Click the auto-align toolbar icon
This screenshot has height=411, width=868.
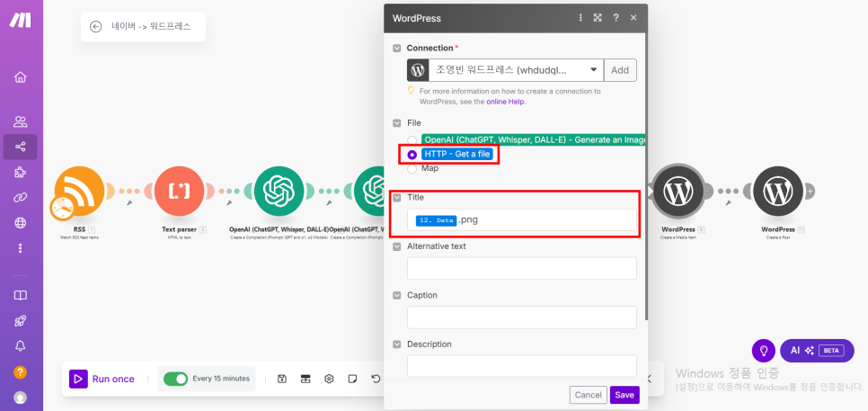[305, 379]
